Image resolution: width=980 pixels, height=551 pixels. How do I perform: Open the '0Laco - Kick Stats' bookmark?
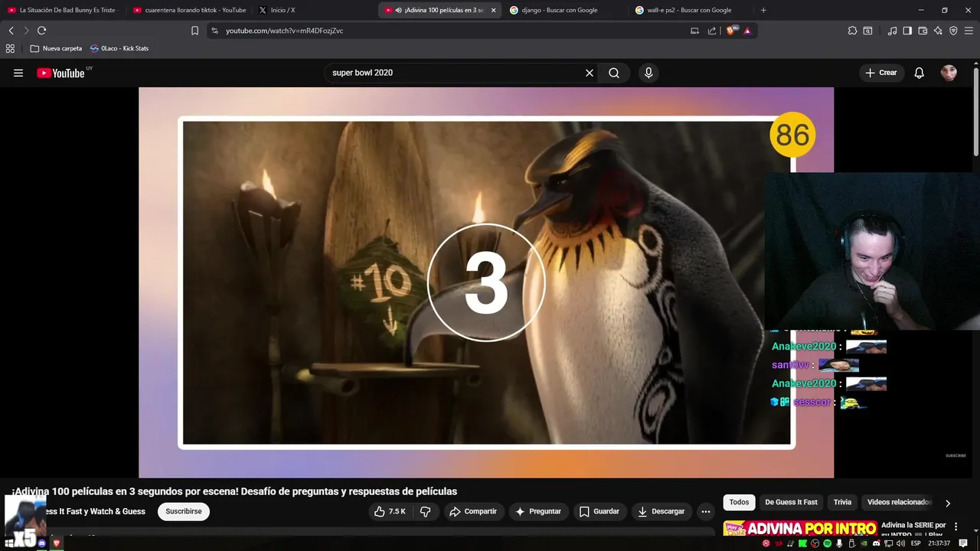click(x=119, y=48)
